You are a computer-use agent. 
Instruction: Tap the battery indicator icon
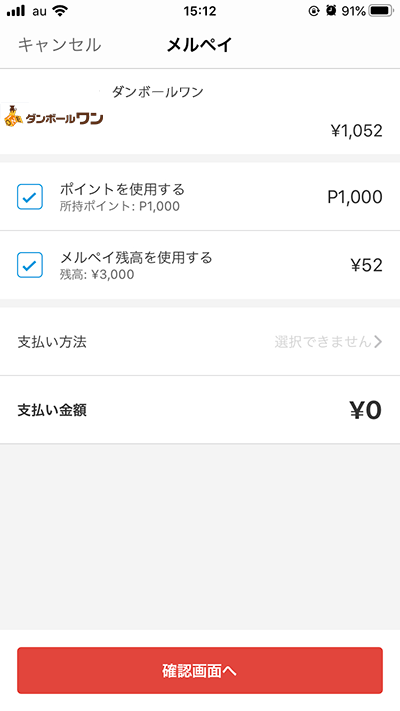(381, 10)
